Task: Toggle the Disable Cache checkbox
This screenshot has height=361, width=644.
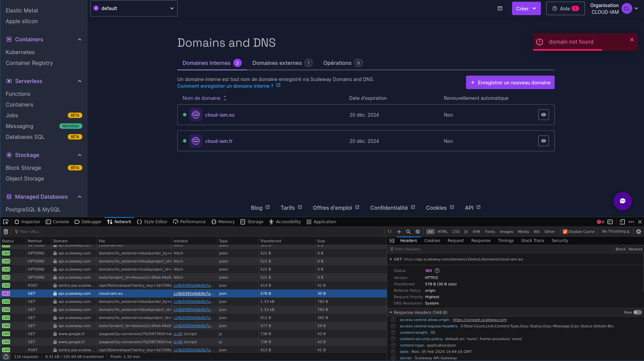Action: coord(565,232)
